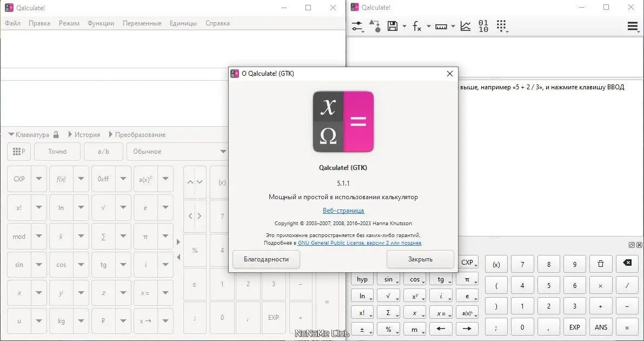
Task: Open the Справка menu
Action: 217,23
